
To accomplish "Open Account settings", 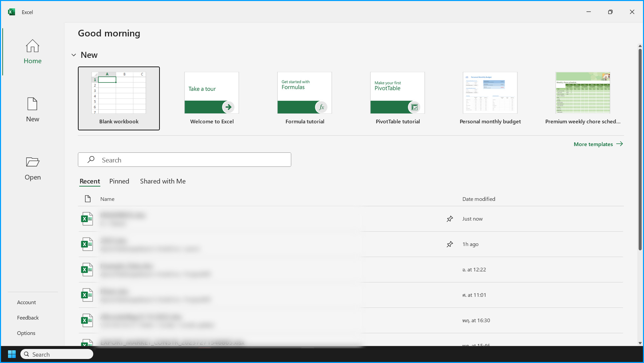I will pos(26,302).
